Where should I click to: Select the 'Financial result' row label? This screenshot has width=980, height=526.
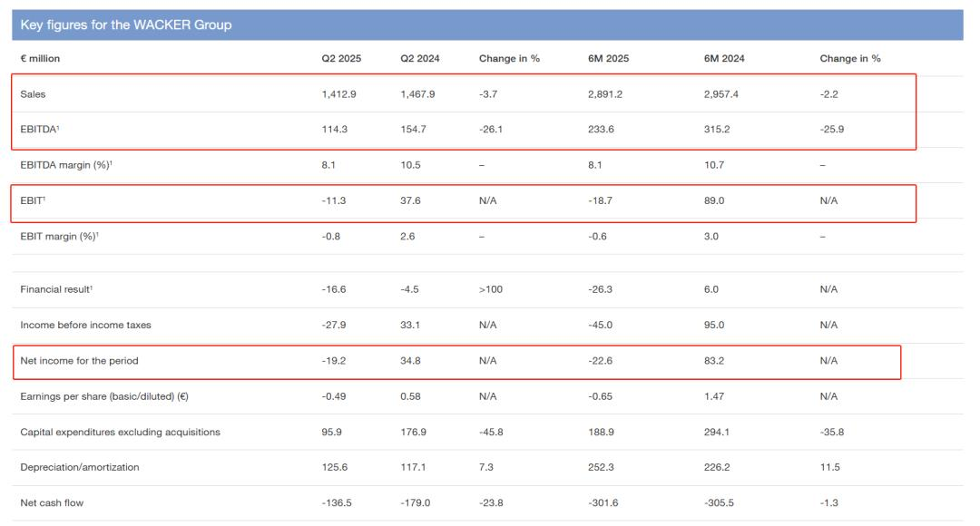point(56,289)
